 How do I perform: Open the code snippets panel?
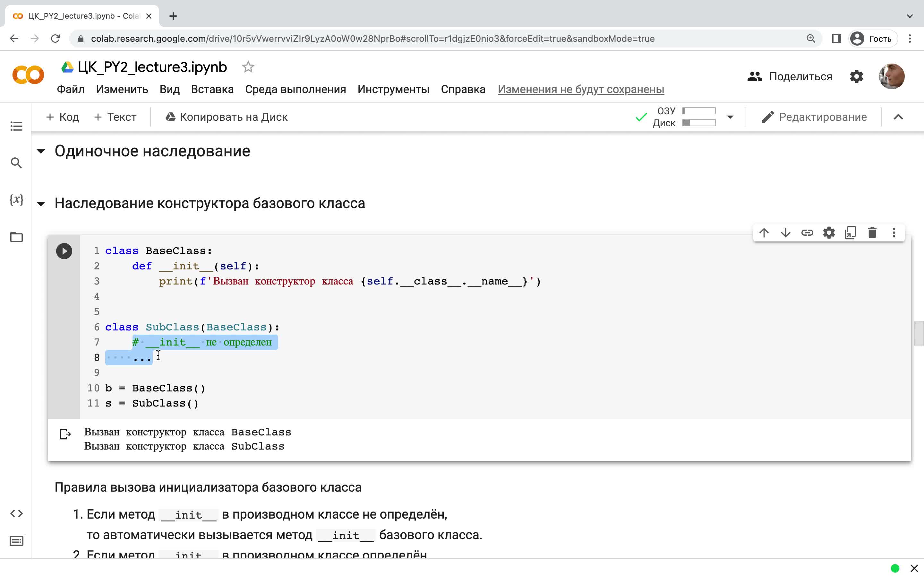click(16, 513)
